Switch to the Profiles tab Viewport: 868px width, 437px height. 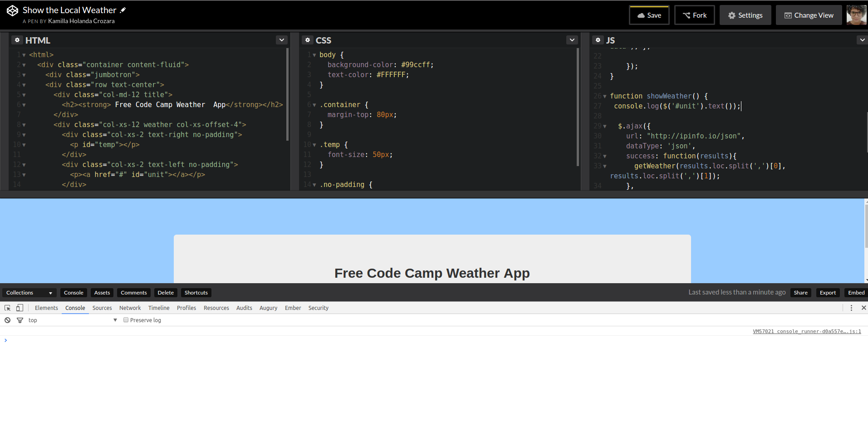point(186,308)
